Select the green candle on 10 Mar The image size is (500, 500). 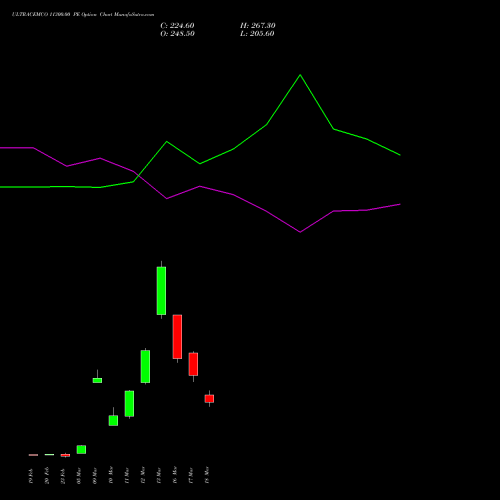click(113, 420)
